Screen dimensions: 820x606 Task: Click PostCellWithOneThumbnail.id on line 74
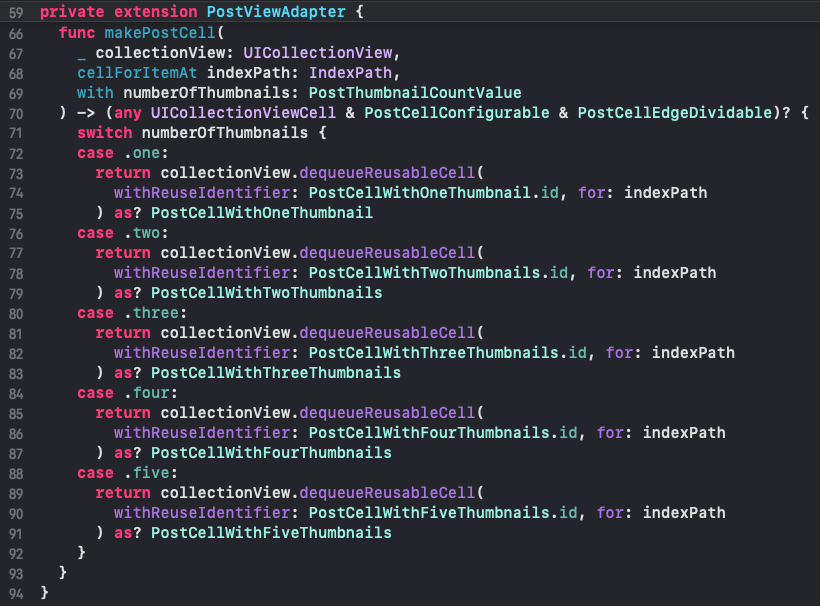[433, 192]
